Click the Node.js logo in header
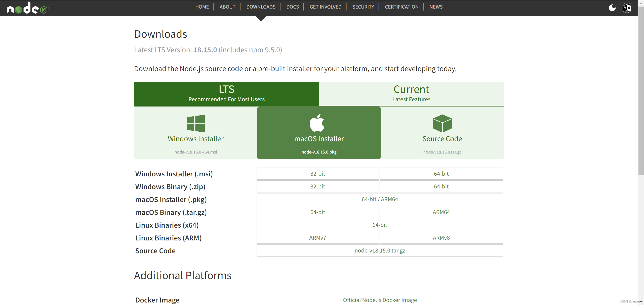The width and height of the screenshot is (644, 305). tap(27, 8)
